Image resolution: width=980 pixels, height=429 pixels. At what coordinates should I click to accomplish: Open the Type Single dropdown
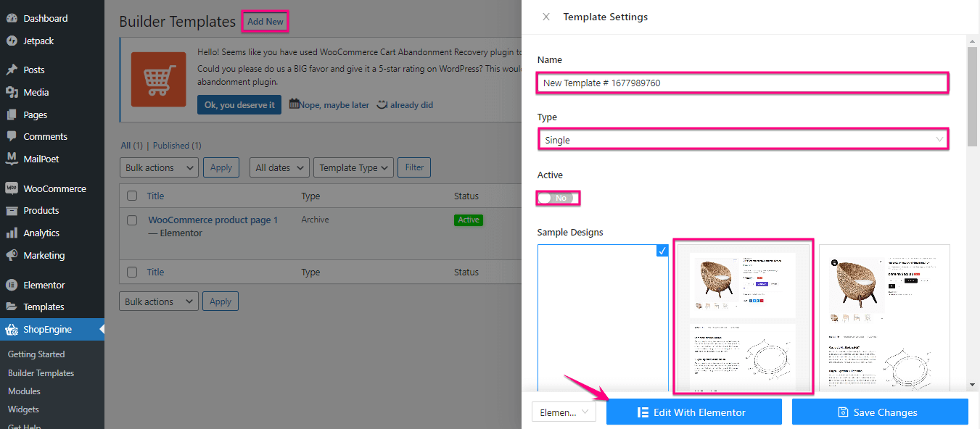[744, 140]
